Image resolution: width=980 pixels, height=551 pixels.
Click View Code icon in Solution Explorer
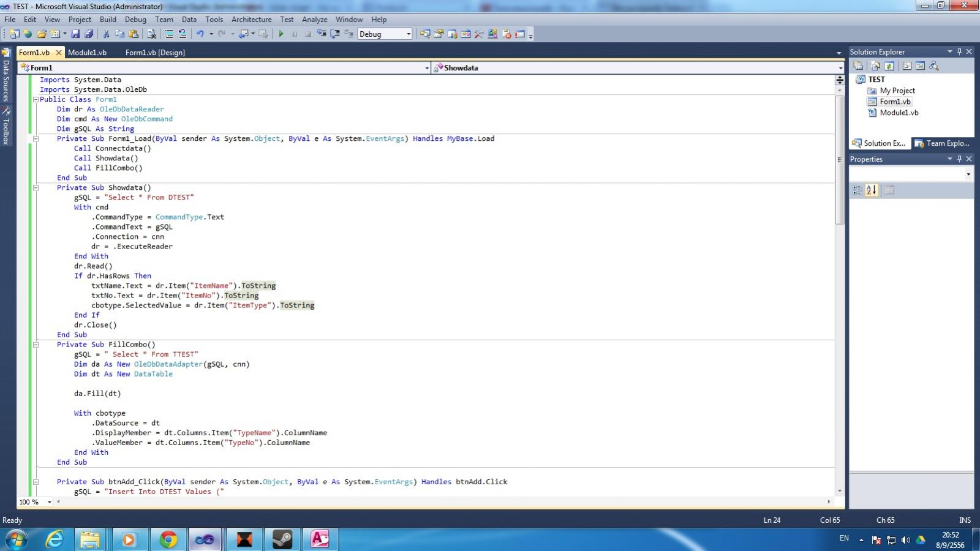(x=907, y=66)
